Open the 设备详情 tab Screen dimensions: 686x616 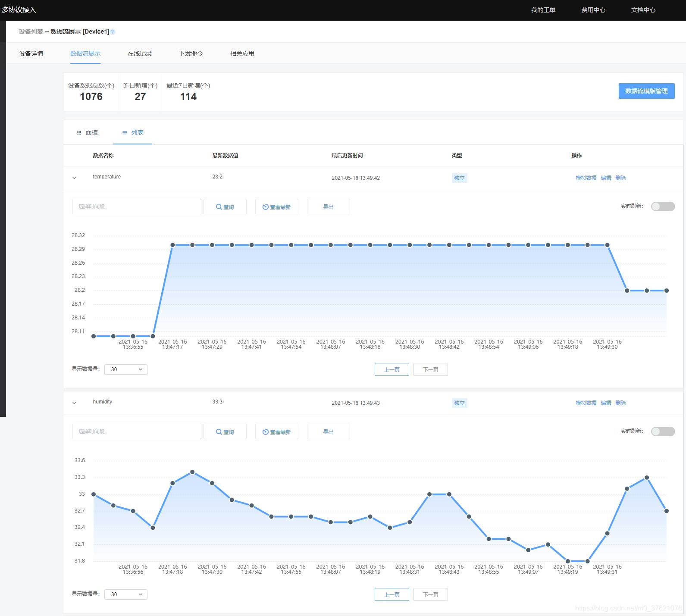(x=31, y=53)
